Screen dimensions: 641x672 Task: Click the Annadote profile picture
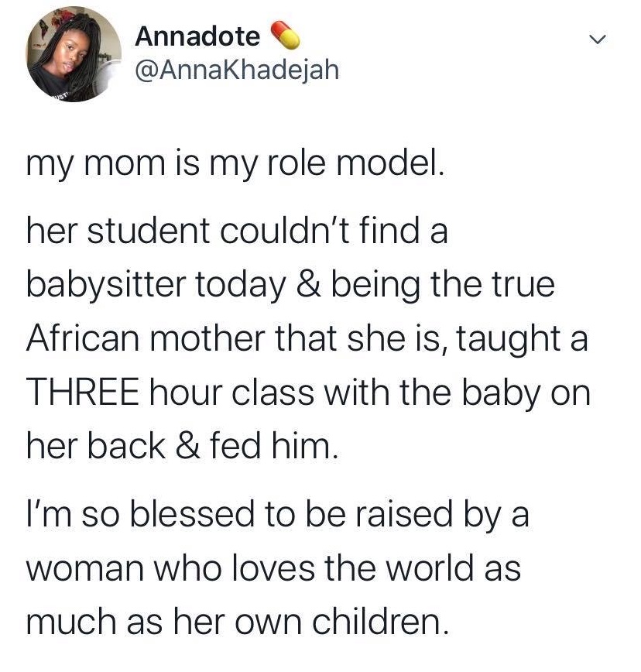[x=74, y=56]
